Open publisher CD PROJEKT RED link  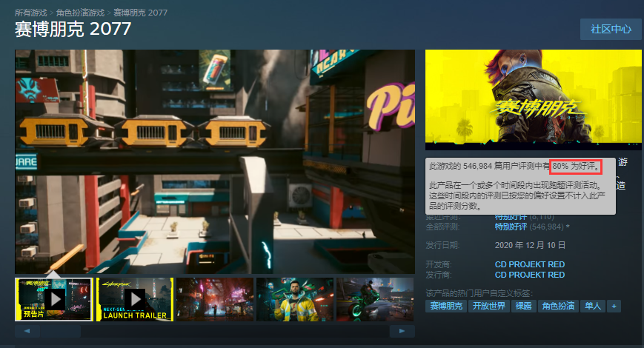pyautogui.click(x=529, y=275)
